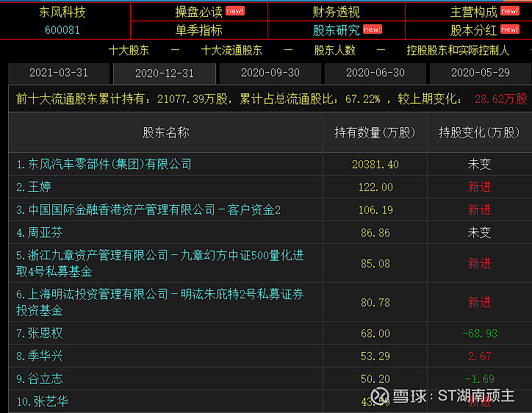Open shareholder 中国国际金融香港资产管理有限公司-客户资金2
This screenshot has height=413, width=532.
coord(148,210)
